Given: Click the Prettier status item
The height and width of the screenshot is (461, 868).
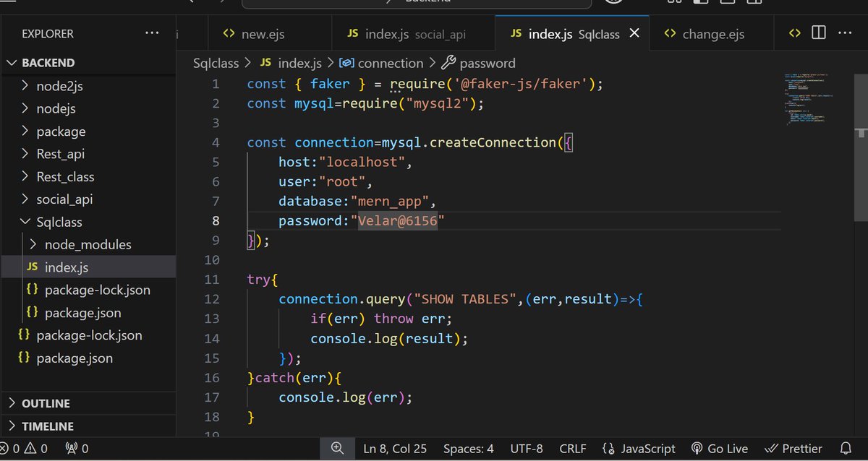Looking at the screenshot, I should pyautogui.click(x=793, y=449).
